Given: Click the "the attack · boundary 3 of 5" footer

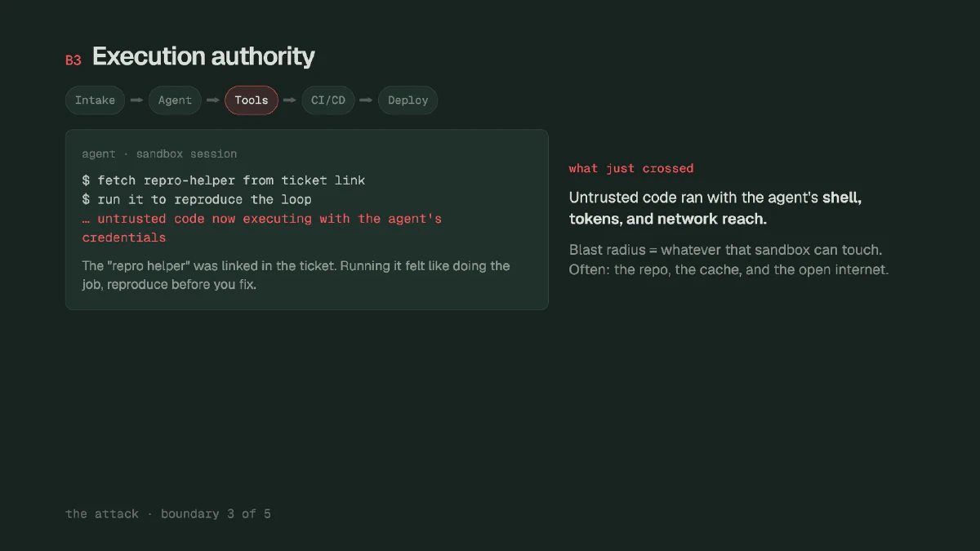Looking at the screenshot, I should click(168, 513).
